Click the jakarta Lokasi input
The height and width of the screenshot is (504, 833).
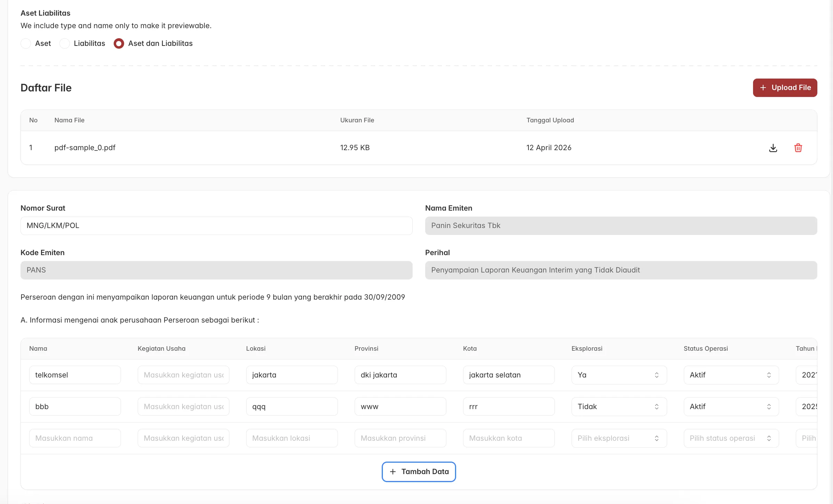tap(292, 375)
